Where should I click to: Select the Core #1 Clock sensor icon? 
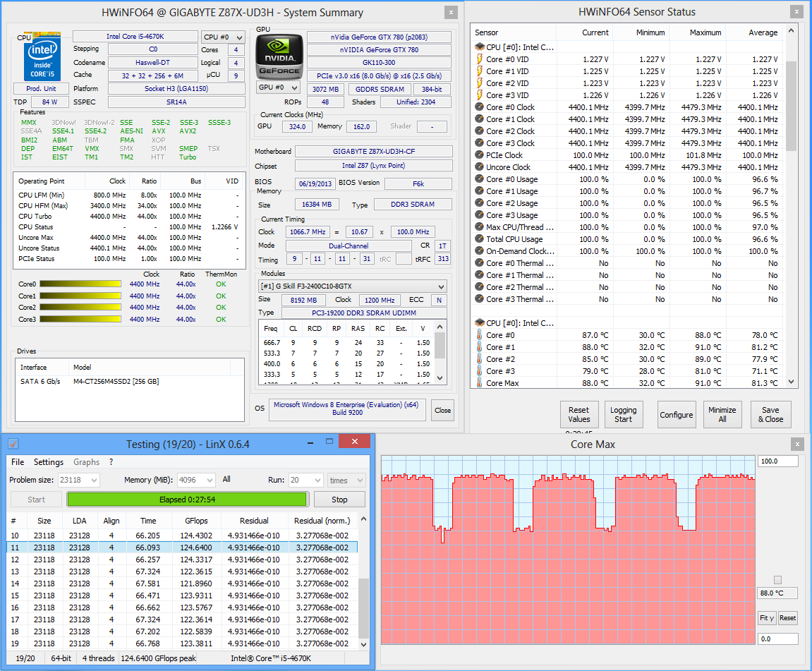480,119
